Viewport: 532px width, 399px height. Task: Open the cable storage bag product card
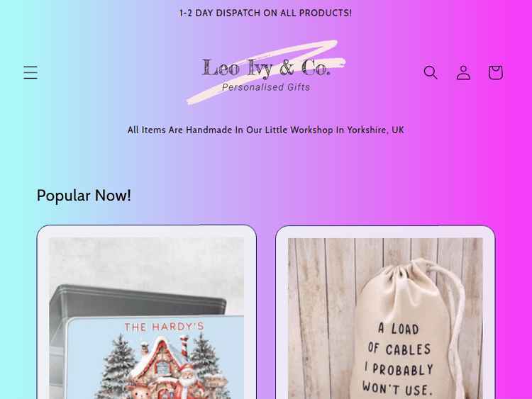click(x=385, y=312)
